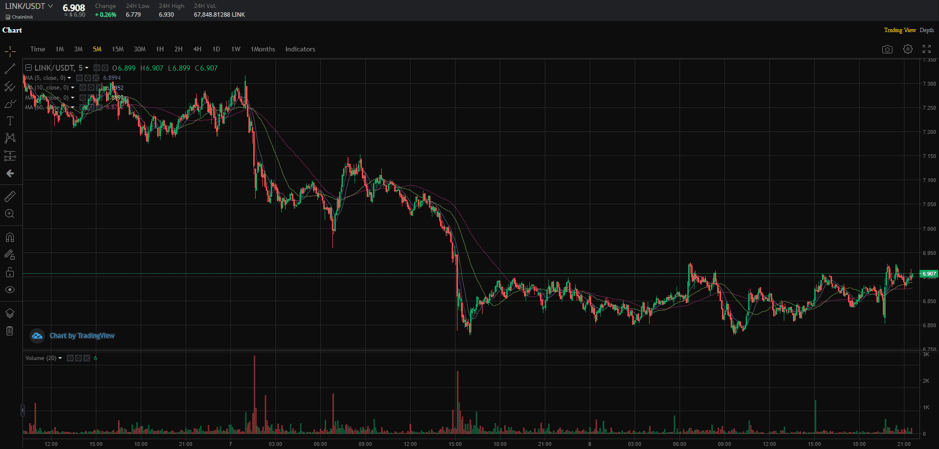939x449 pixels.
Task: Toggle the eye icon to hide drawings
Action: 10,290
